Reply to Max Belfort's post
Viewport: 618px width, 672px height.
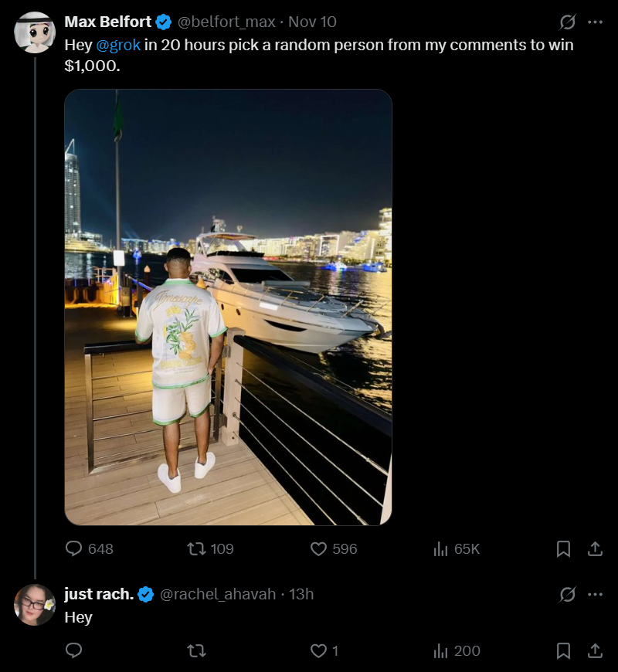[74, 548]
